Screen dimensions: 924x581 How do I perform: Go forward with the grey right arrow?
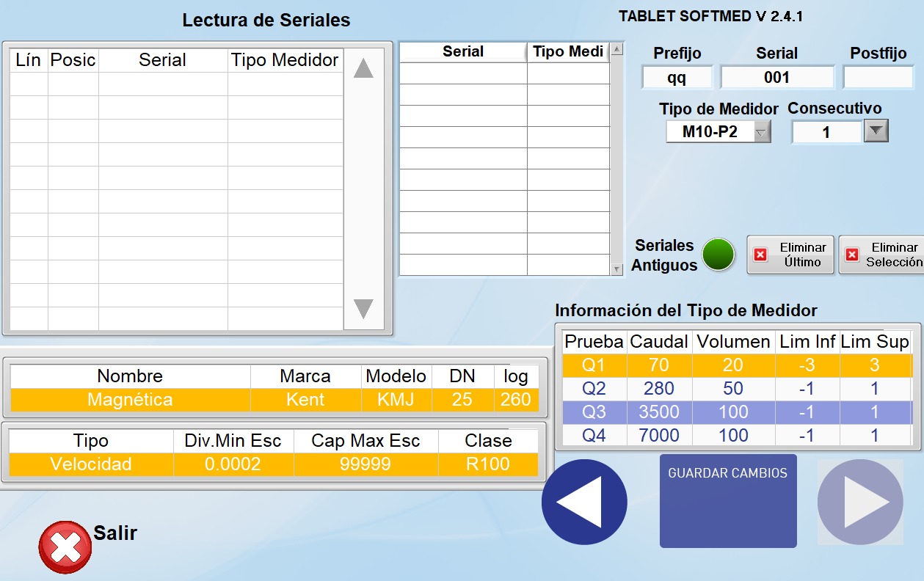[x=860, y=503]
